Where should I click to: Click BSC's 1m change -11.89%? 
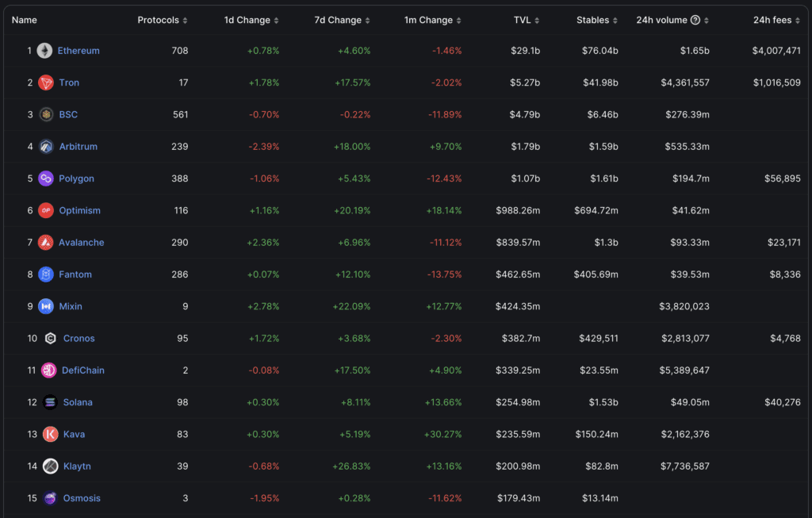445,114
